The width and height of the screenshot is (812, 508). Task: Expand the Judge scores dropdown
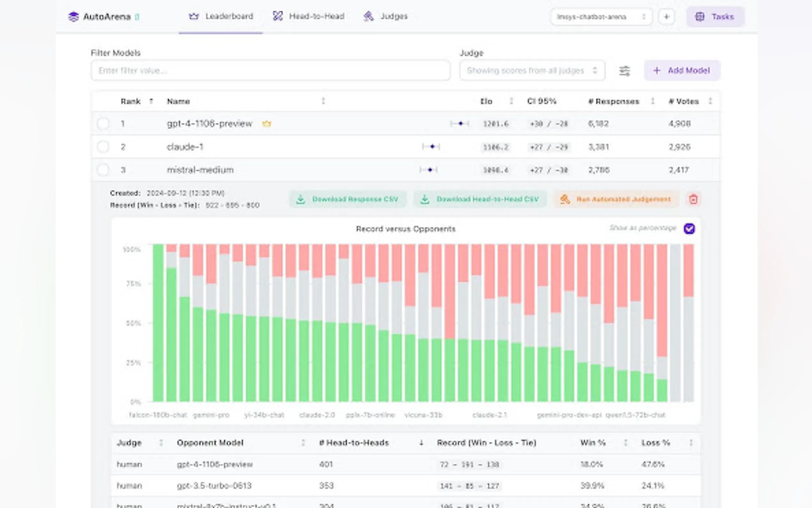[532, 71]
